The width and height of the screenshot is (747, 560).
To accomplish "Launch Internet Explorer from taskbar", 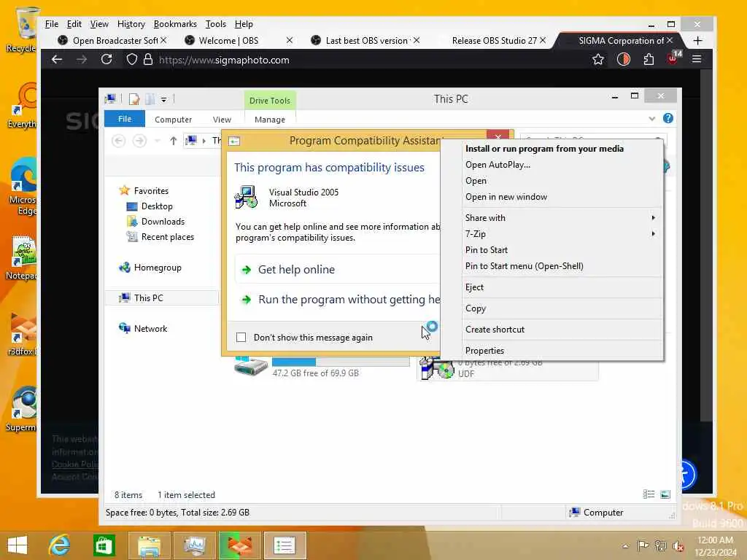I will pos(60,545).
